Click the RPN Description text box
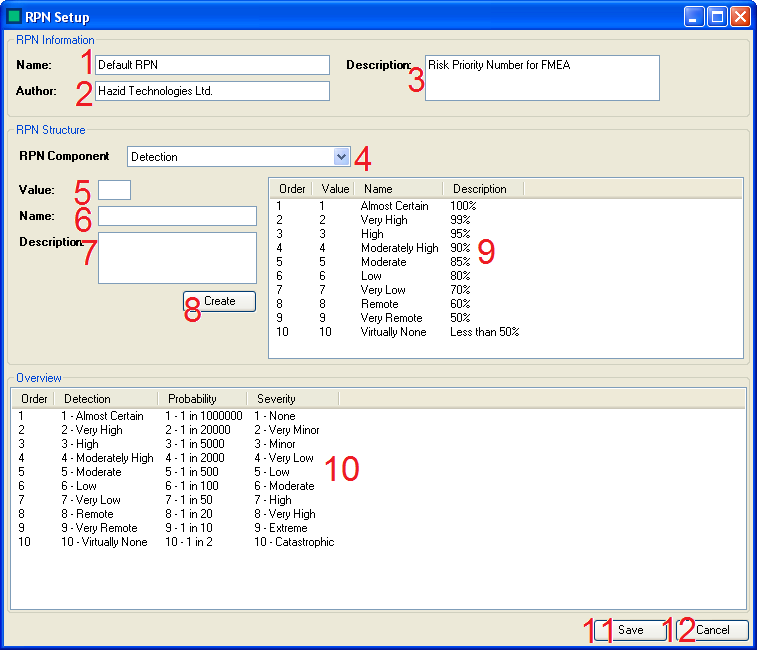Screen dimensions: 758x650 pos(542,78)
